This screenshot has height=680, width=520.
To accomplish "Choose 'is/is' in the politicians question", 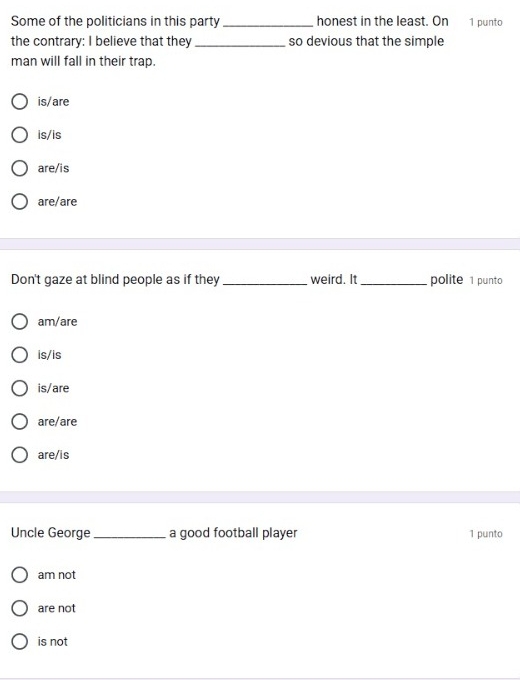I will [x=20, y=135].
